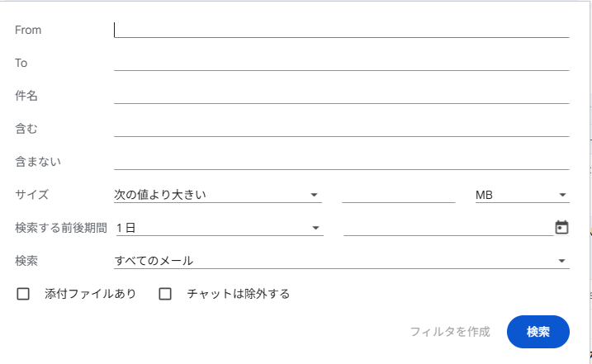Expand the 1日 date range dropdown
592x364 pixels.
click(218, 228)
